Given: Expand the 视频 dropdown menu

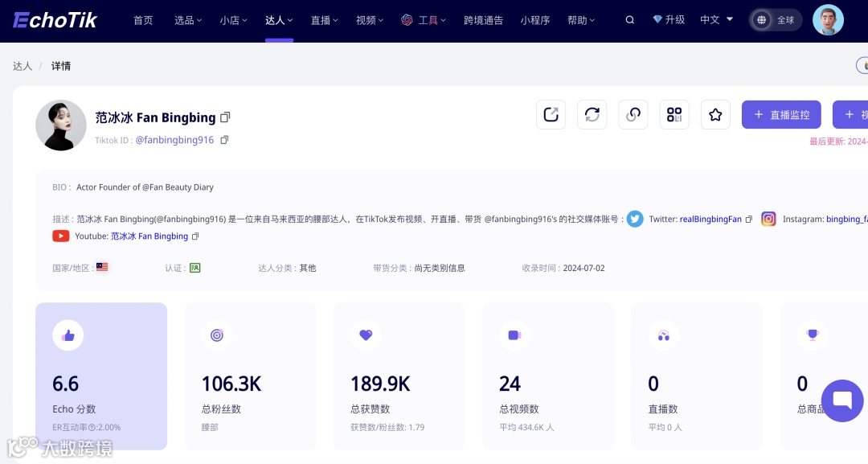Looking at the screenshot, I should (369, 20).
